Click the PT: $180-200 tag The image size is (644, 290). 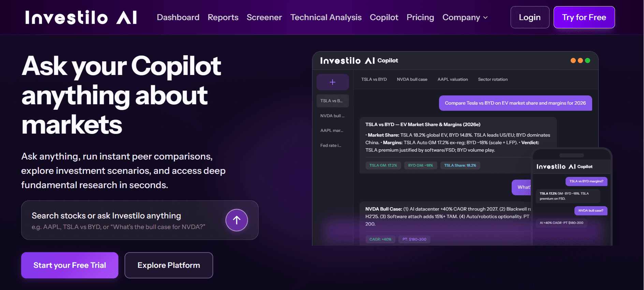(x=414, y=239)
